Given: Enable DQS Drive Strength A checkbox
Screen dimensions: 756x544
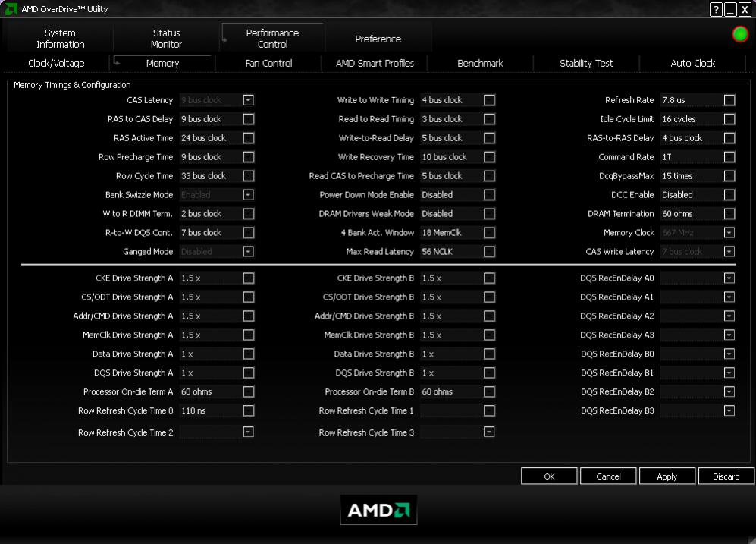Looking at the screenshot, I should pos(248,373).
